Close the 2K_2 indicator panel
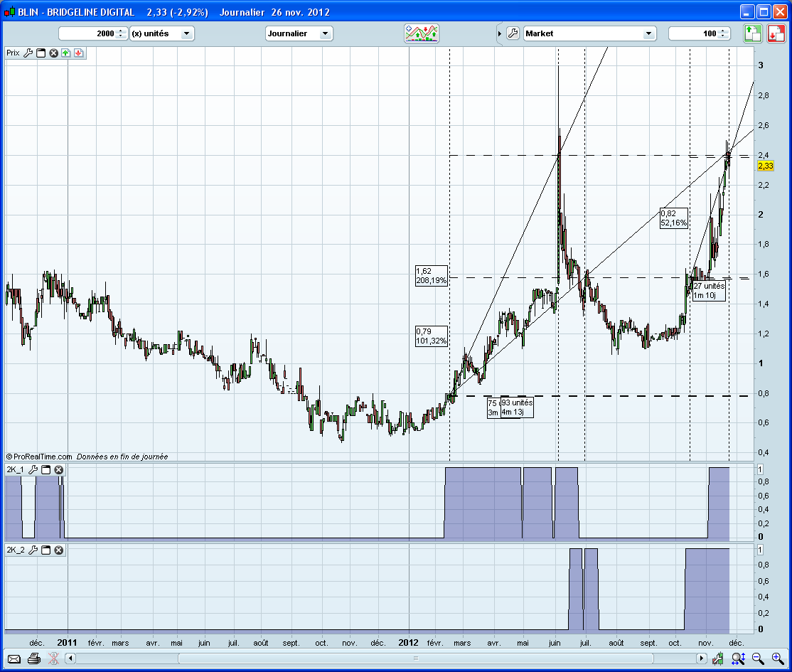 click(59, 550)
